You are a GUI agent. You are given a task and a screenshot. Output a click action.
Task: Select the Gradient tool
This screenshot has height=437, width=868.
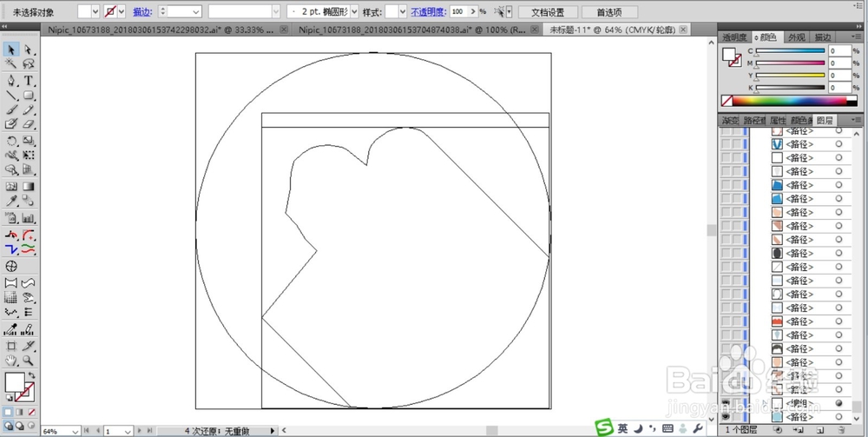29,187
